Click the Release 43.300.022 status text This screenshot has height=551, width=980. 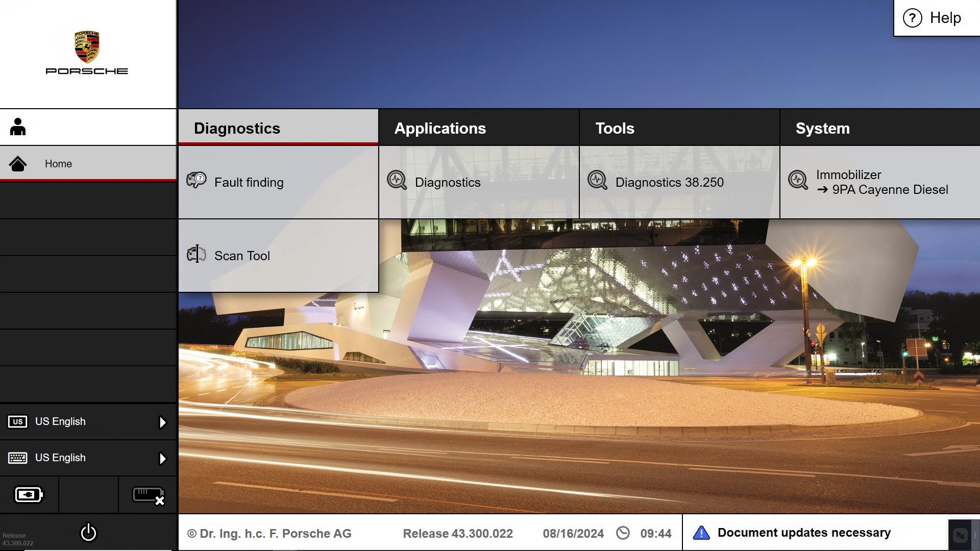tap(458, 534)
